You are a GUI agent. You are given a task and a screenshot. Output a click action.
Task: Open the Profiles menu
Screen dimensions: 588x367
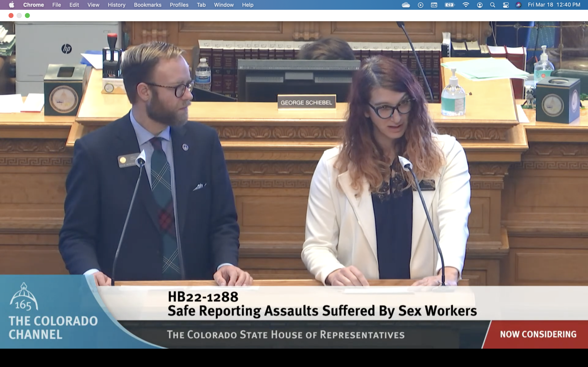(179, 5)
